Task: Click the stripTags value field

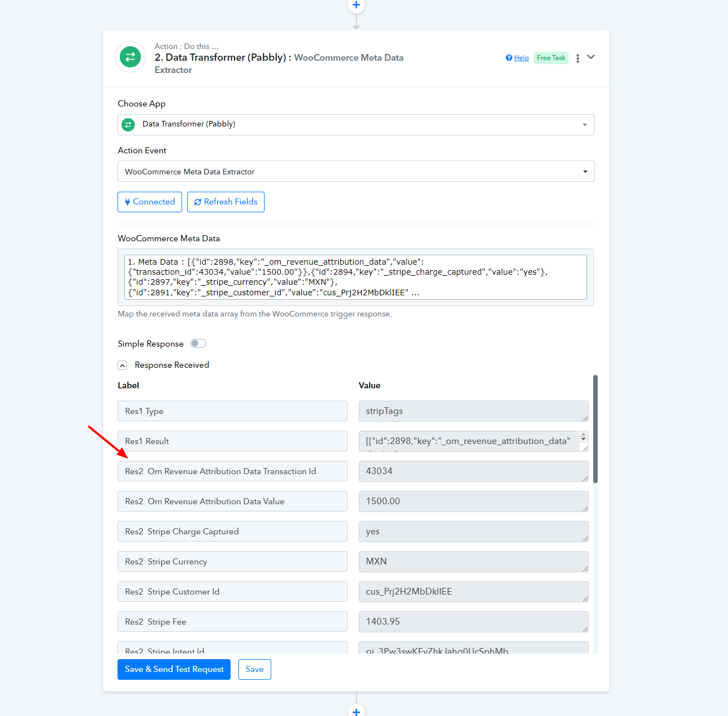Action: 473,411
